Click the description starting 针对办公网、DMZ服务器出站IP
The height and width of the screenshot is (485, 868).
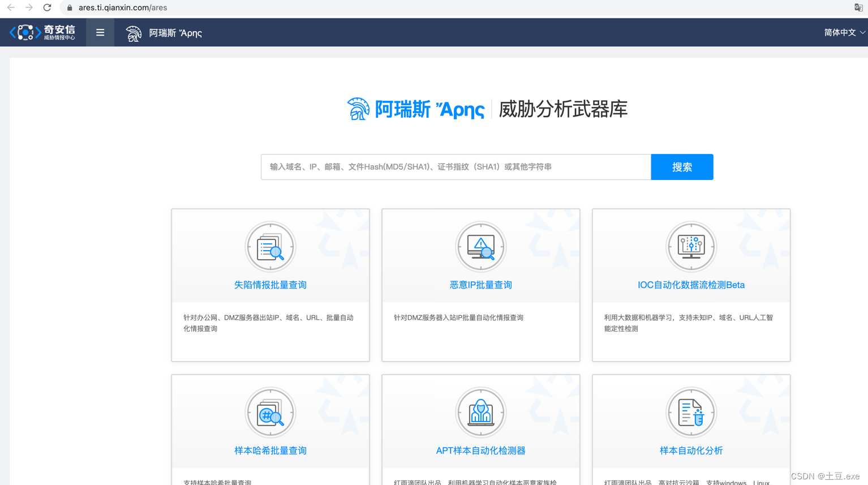268,323
